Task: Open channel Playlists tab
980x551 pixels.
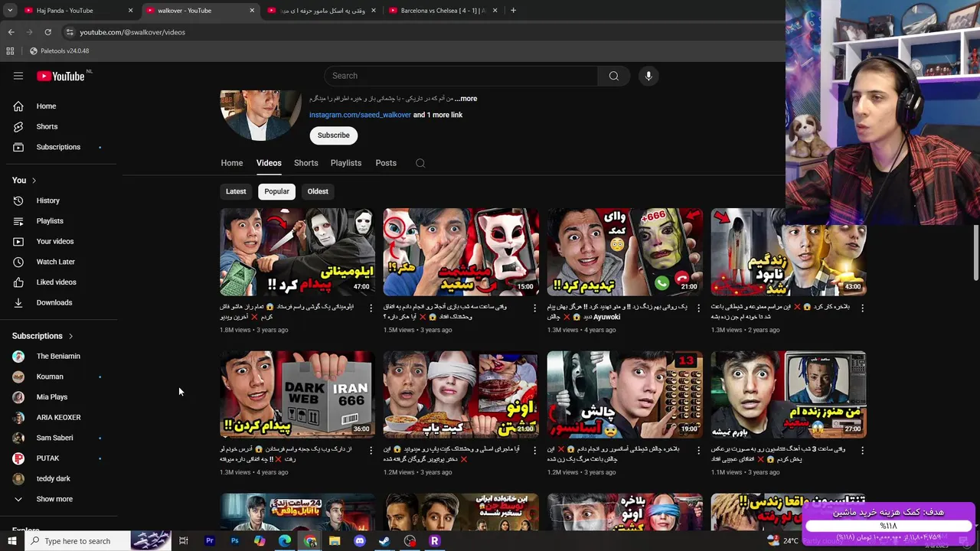Action: [x=346, y=163]
